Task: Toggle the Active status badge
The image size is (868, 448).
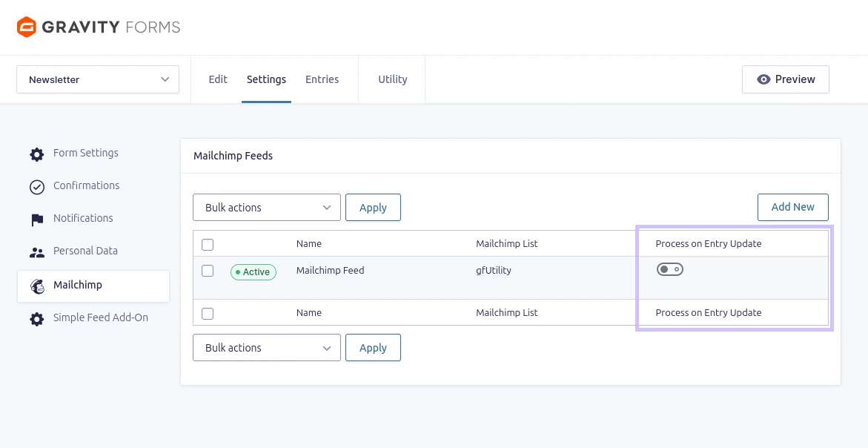Action: (253, 272)
